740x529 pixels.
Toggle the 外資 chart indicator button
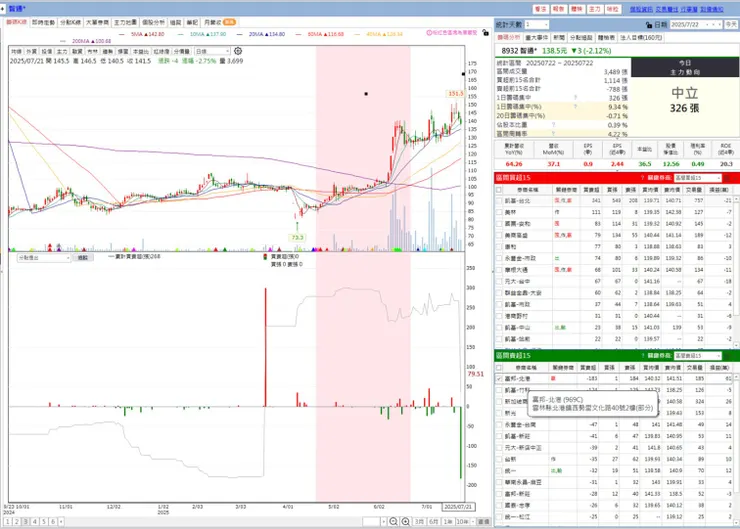(x=31, y=51)
